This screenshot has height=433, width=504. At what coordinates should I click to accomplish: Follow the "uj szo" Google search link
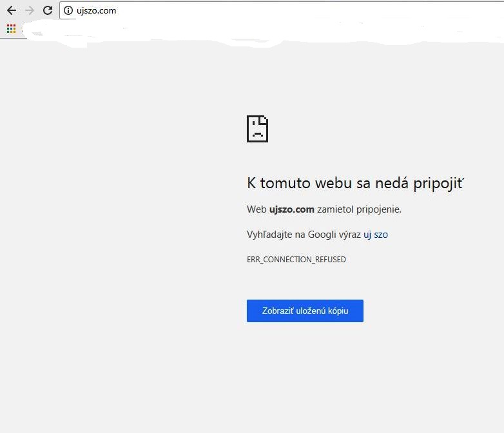[376, 235]
